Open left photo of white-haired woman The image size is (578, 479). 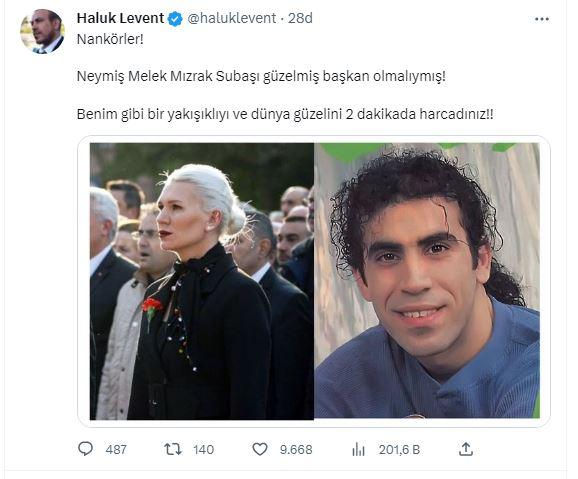point(202,281)
